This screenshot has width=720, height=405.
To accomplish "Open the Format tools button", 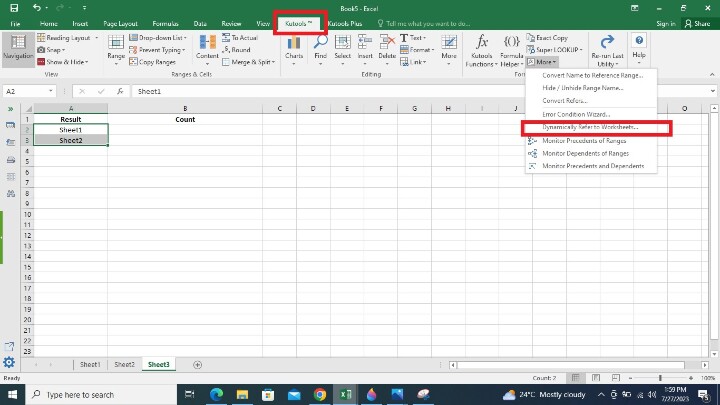I will tap(417, 50).
